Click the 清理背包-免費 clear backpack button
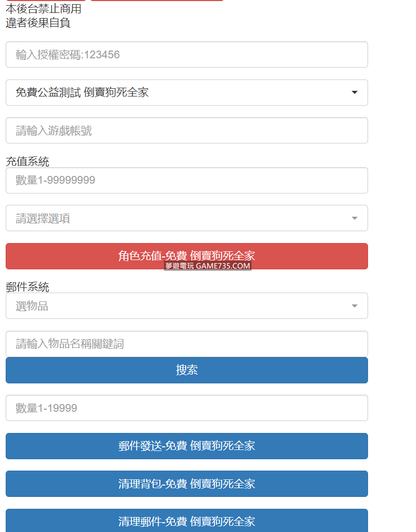416x532 pixels. point(187,484)
